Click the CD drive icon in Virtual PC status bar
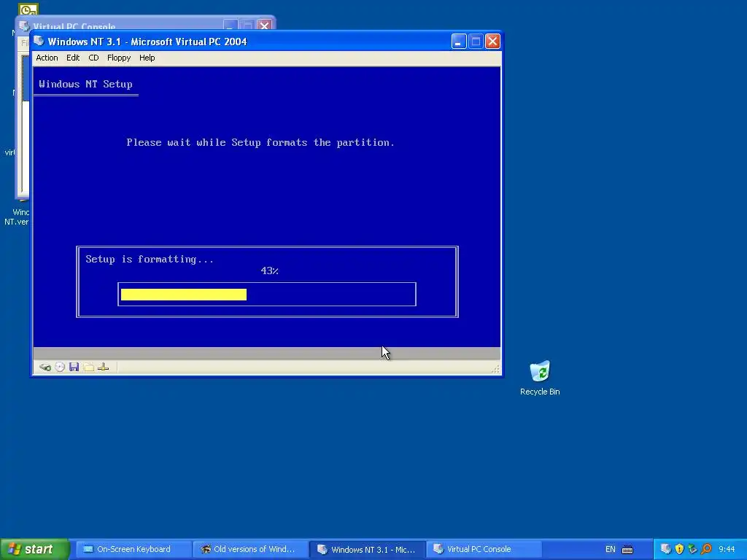The image size is (747, 560). tap(60, 367)
